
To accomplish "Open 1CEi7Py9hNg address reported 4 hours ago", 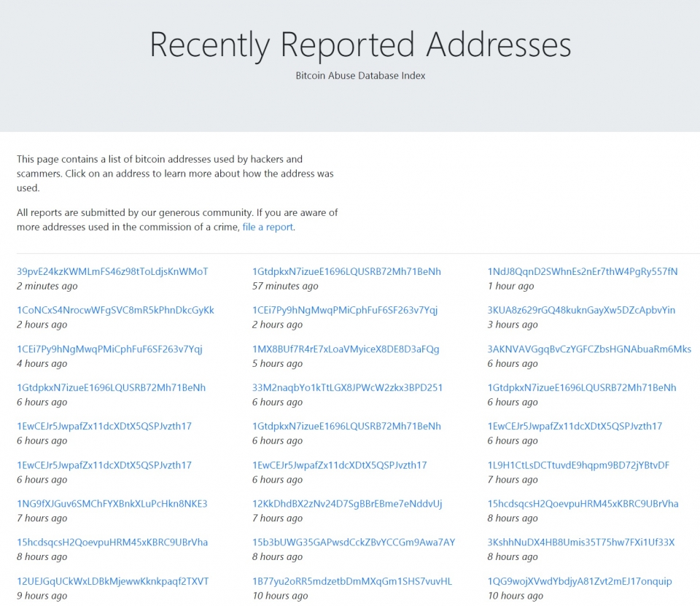I will click(109, 349).
